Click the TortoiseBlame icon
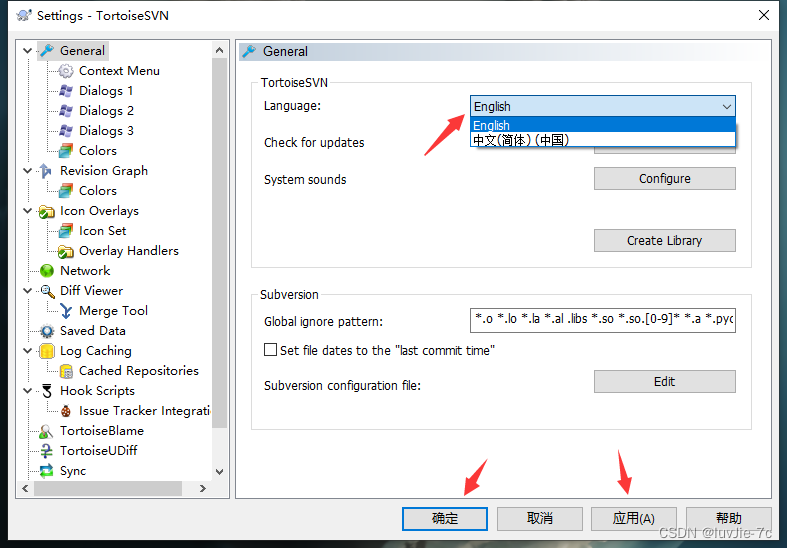This screenshot has width=787, height=548. (x=46, y=431)
